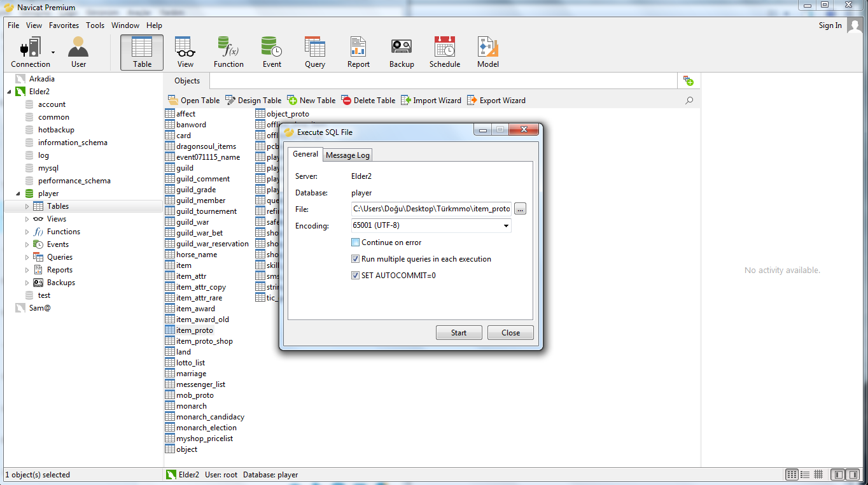Click the new tab plus icon beside Objects
The width and height of the screenshot is (868, 485).
[688, 81]
